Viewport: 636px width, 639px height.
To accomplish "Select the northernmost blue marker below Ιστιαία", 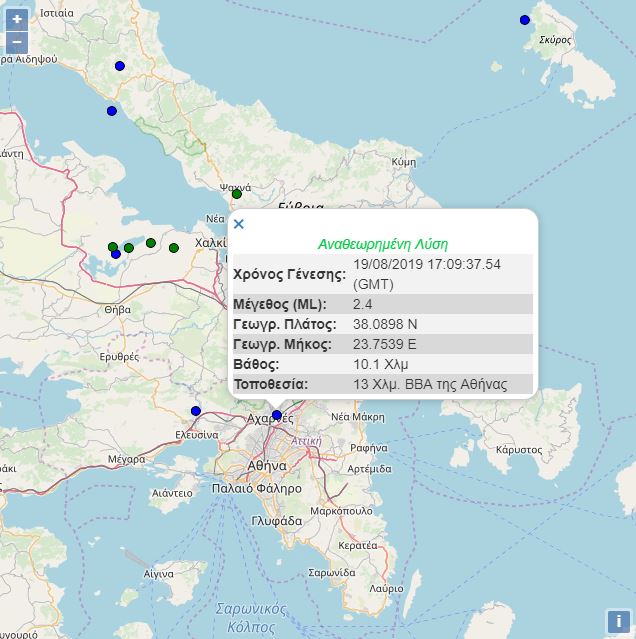I will 120,66.
